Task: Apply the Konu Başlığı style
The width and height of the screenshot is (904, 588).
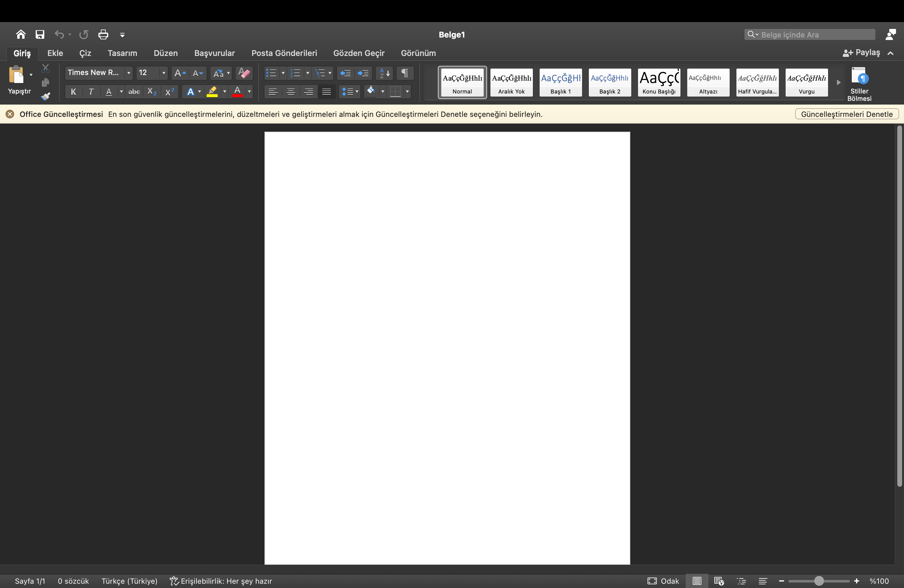Action: [659, 82]
